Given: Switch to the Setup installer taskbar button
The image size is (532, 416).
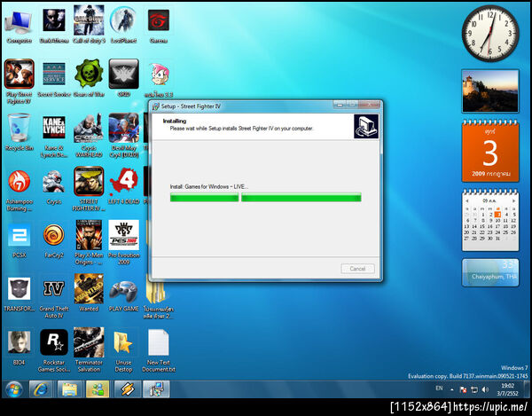Looking at the screenshot, I should tap(156, 389).
